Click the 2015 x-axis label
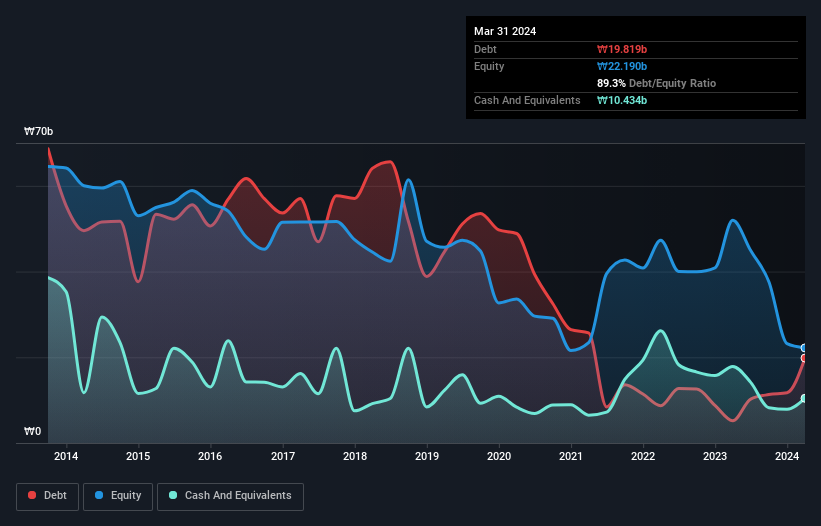Viewport: 821px width, 526px height. pos(138,456)
